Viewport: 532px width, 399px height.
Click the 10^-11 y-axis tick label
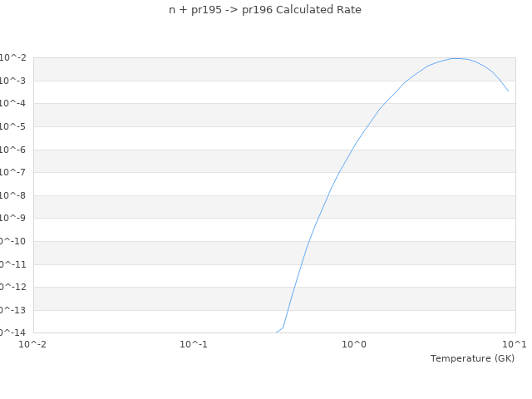click(x=12, y=264)
